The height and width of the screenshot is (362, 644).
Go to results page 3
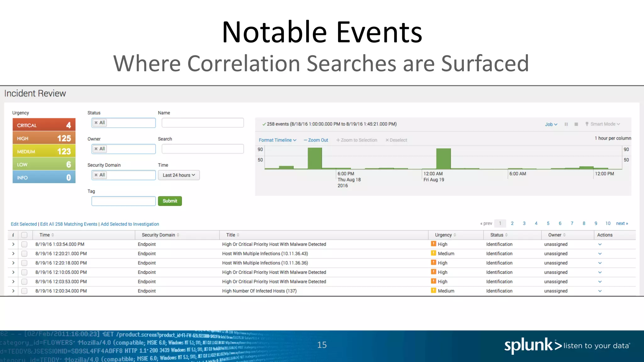tap(524, 223)
